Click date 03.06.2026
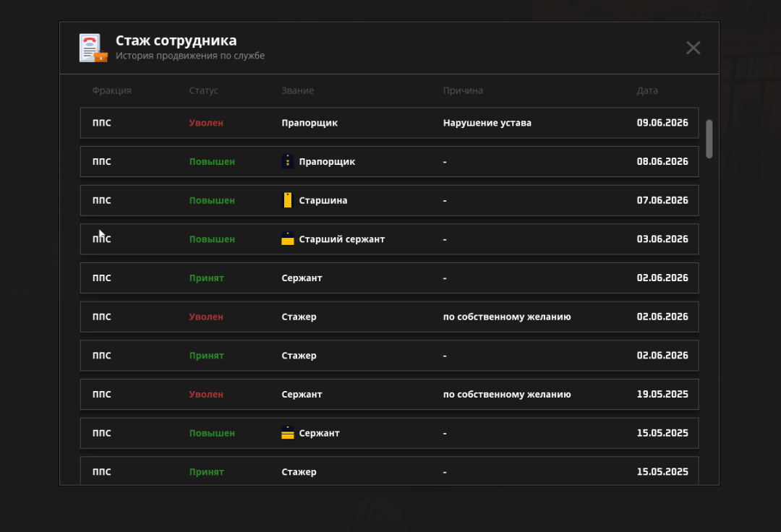 coord(662,239)
